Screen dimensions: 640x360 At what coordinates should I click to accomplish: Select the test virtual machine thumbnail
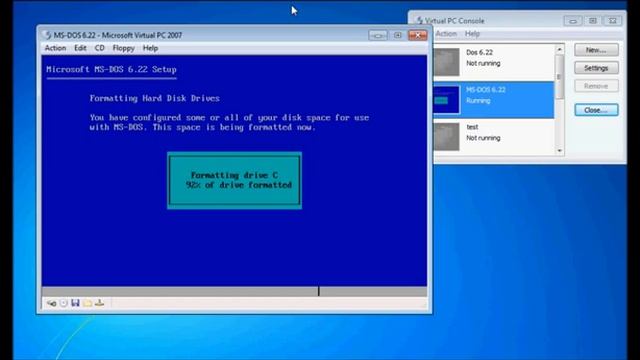(x=446, y=137)
